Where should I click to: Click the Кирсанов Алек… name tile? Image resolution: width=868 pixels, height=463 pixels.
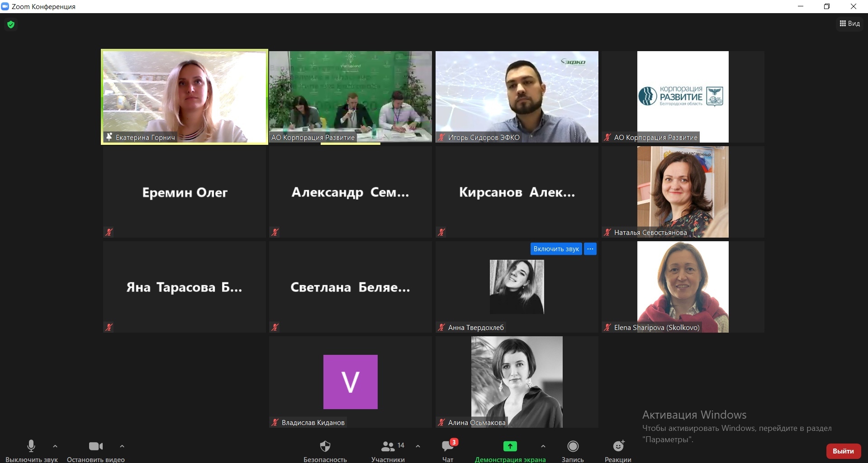tap(517, 192)
